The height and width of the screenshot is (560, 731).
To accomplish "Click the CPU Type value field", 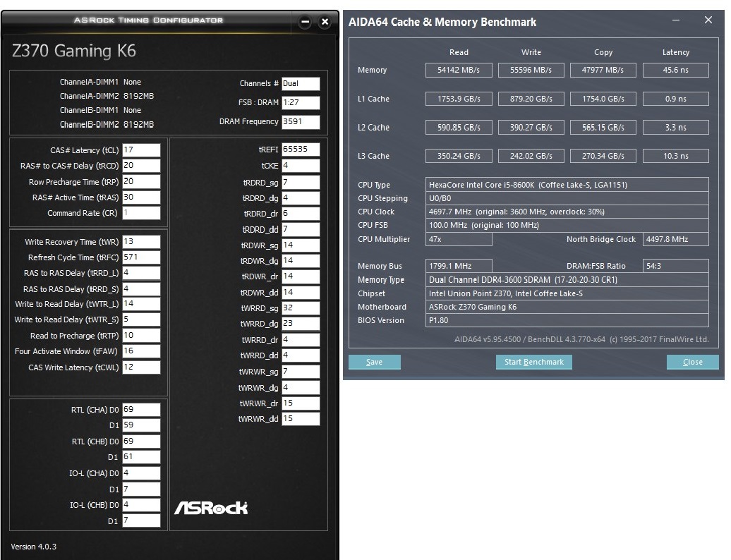I will point(567,185).
